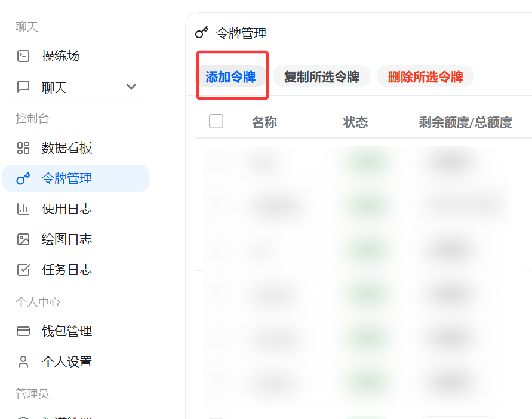This screenshot has width=532, height=419.
Task: Click the key icon beside 令牌管理 in sidebar
Action: [23, 178]
